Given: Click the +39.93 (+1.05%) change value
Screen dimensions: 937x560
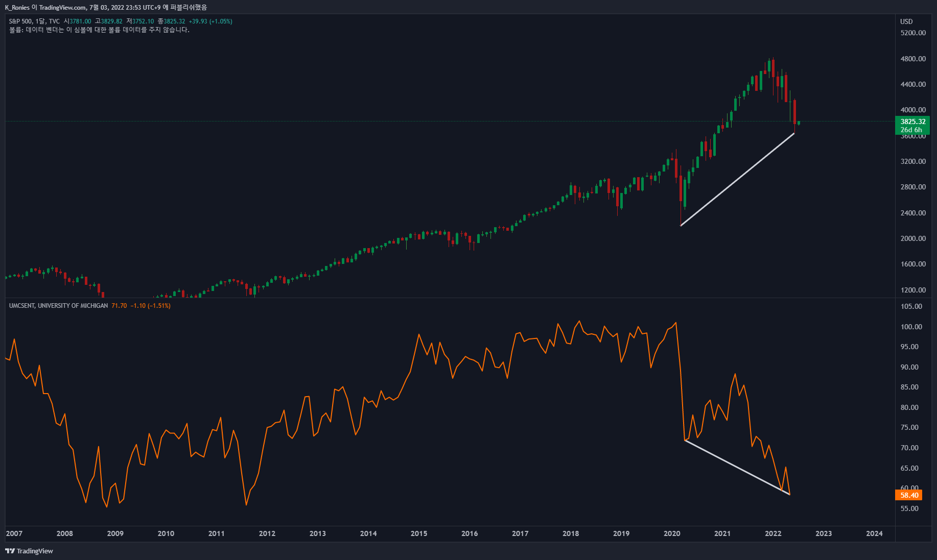Looking at the screenshot, I should point(210,21).
